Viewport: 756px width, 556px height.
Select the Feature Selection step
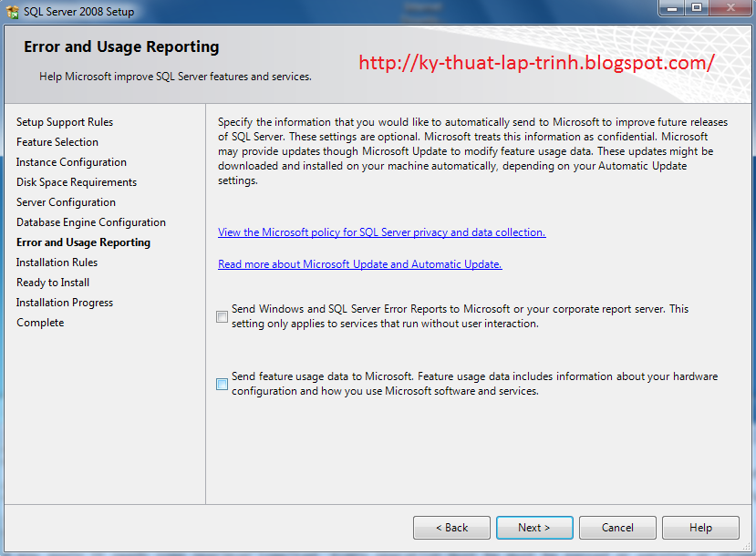[57, 142]
